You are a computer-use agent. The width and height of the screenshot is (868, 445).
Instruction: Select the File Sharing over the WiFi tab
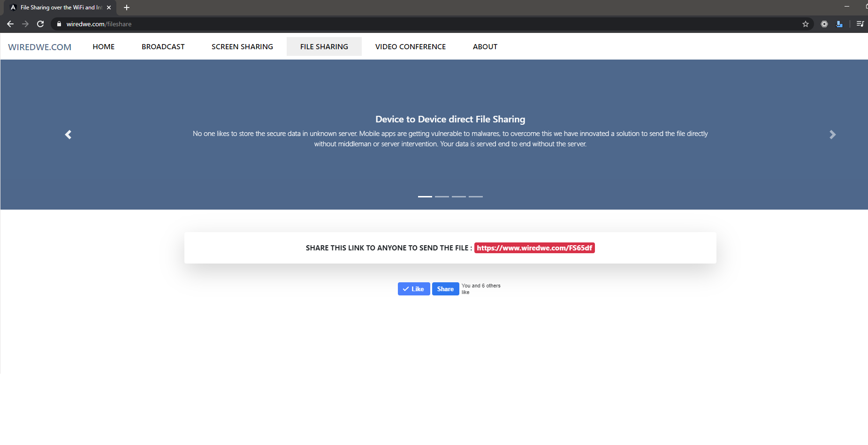pyautogui.click(x=61, y=8)
